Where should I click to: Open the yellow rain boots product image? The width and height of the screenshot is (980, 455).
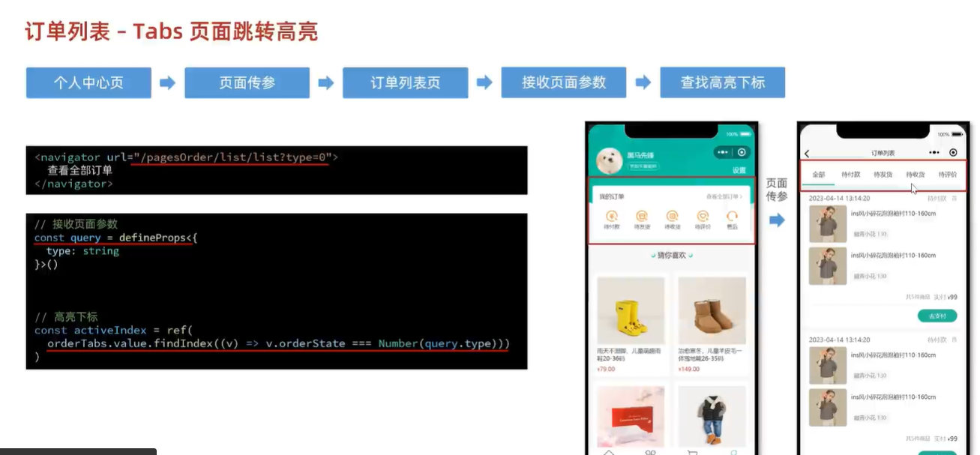[631, 310]
